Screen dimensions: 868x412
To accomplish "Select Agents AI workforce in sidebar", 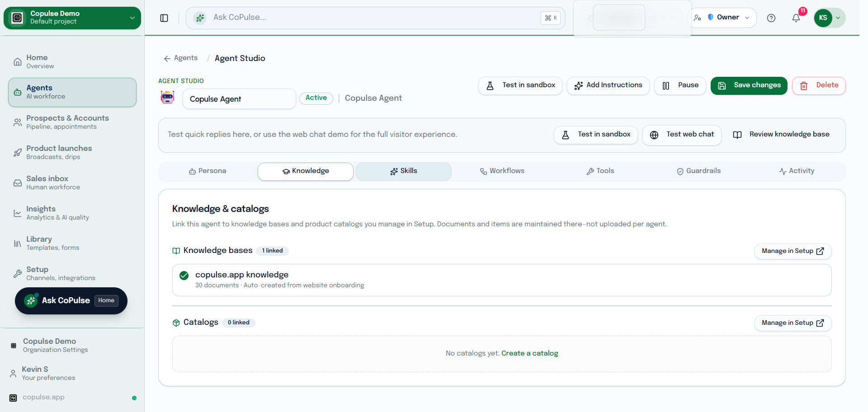I will coord(72,92).
